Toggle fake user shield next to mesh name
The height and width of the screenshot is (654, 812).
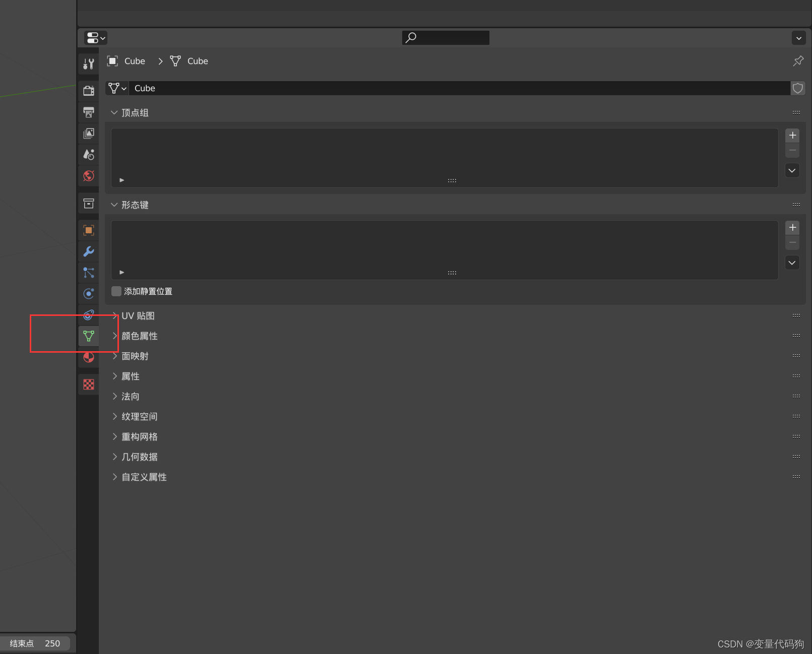[x=798, y=88]
